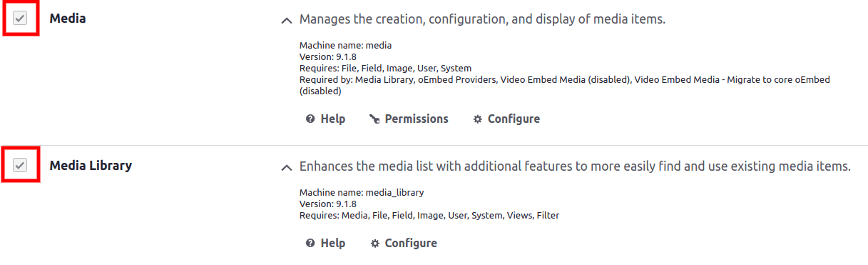Click the bold Media Library module name
The width and height of the screenshot is (868, 265).
91,166
